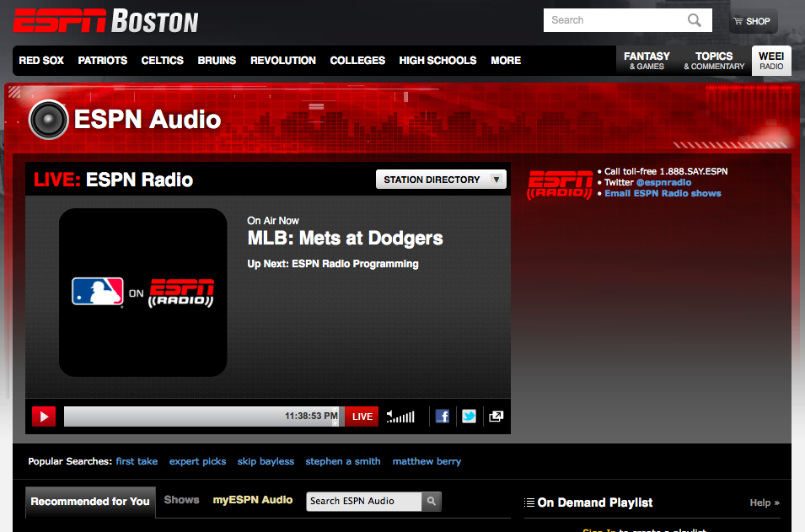Screen dimensions: 805x532
Task: Click the ESPN Audio speaker icon
Action: (x=48, y=120)
